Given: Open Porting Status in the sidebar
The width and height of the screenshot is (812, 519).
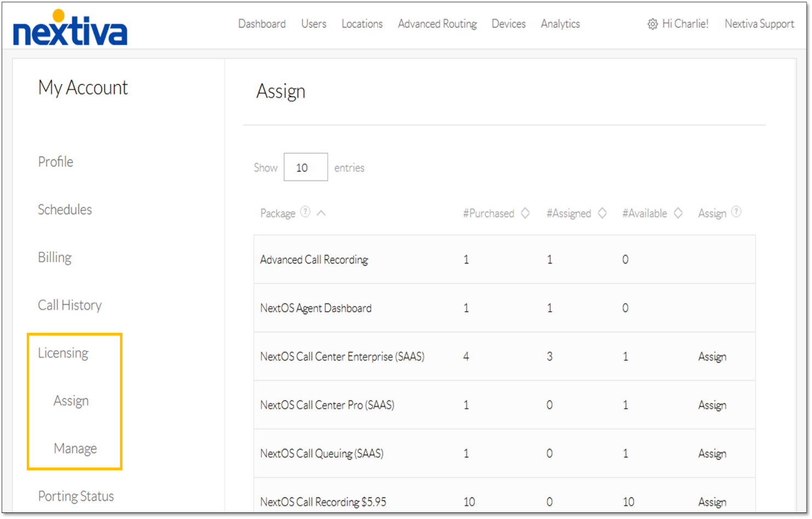Looking at the screenshot, I should click(x=76, y=496).
